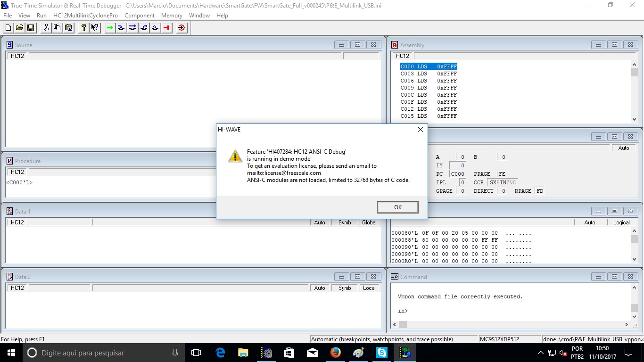
Task: Click the Command window title icon
Action: [395, 277]
